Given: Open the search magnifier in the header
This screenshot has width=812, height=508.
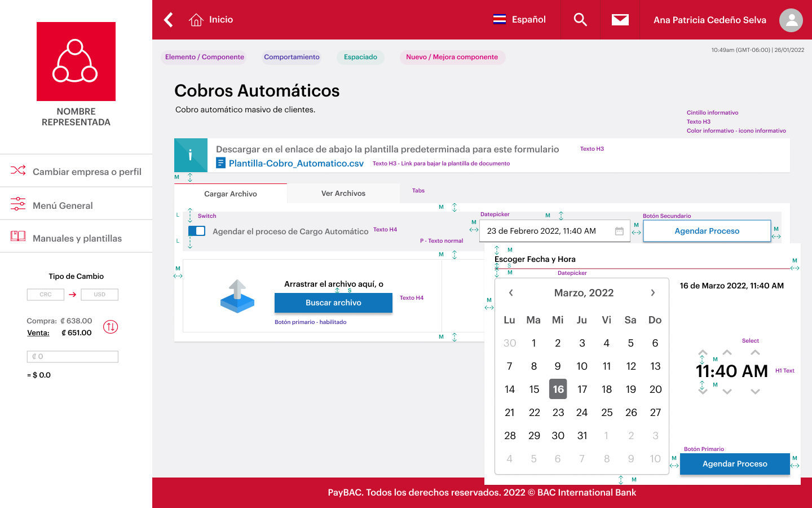Looking at the screenshot, I should pyautogui.click(x=580, y=19).
